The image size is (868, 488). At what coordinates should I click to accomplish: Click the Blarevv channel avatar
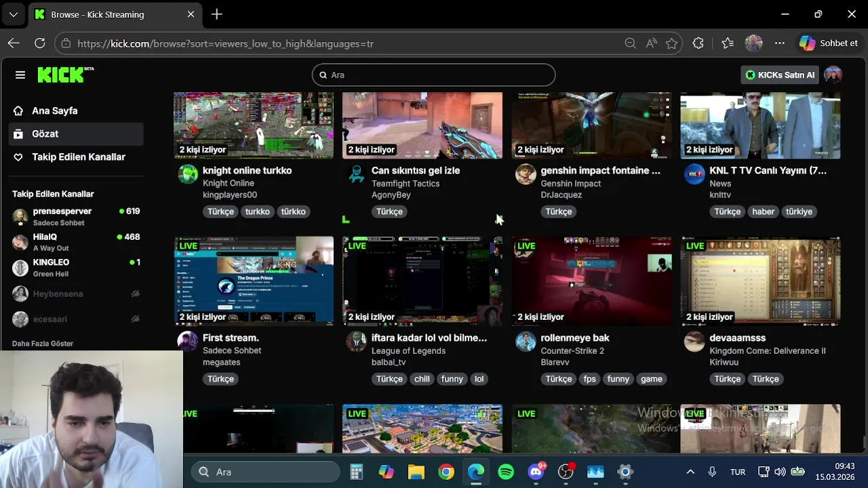526,342
